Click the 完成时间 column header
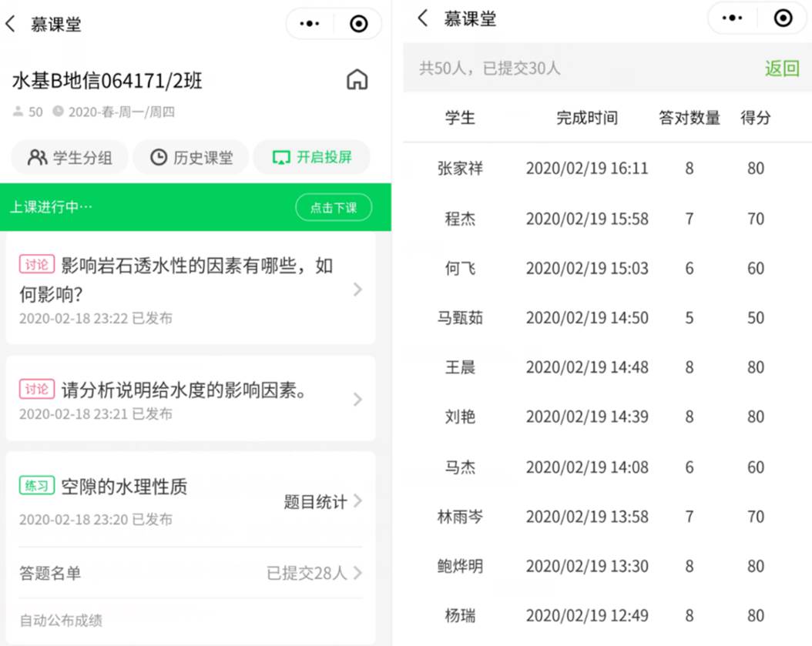The height and width of the screenshot is (646, 812). pos(587,118)
